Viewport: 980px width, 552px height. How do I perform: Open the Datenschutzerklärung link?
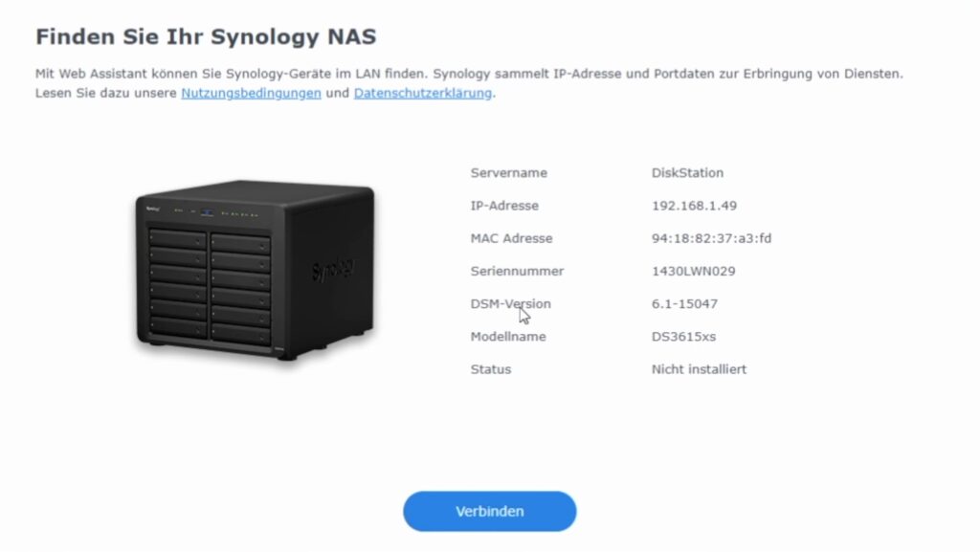(422, 93)
